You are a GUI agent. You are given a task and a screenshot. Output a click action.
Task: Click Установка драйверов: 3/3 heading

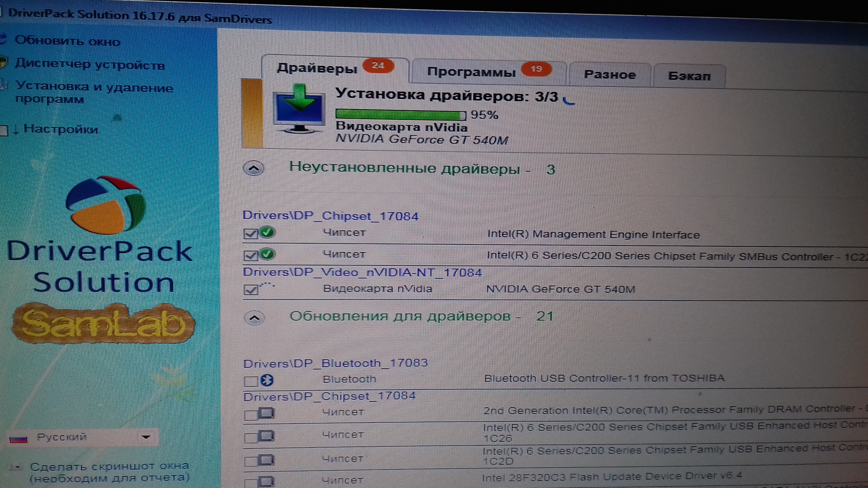click(446, 95)
